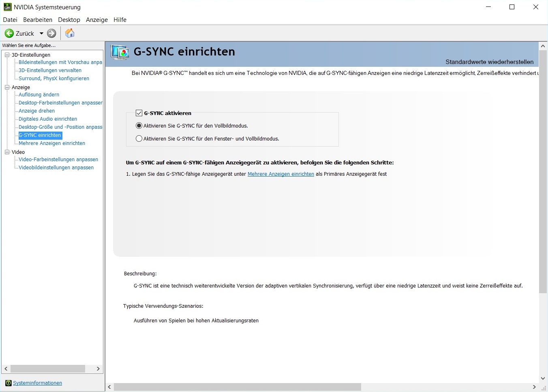The width and height of the screenshot is (548, 392).
Task: Close the NVIDIA Systemsteuerung window
Action: [x=535, y=7]
